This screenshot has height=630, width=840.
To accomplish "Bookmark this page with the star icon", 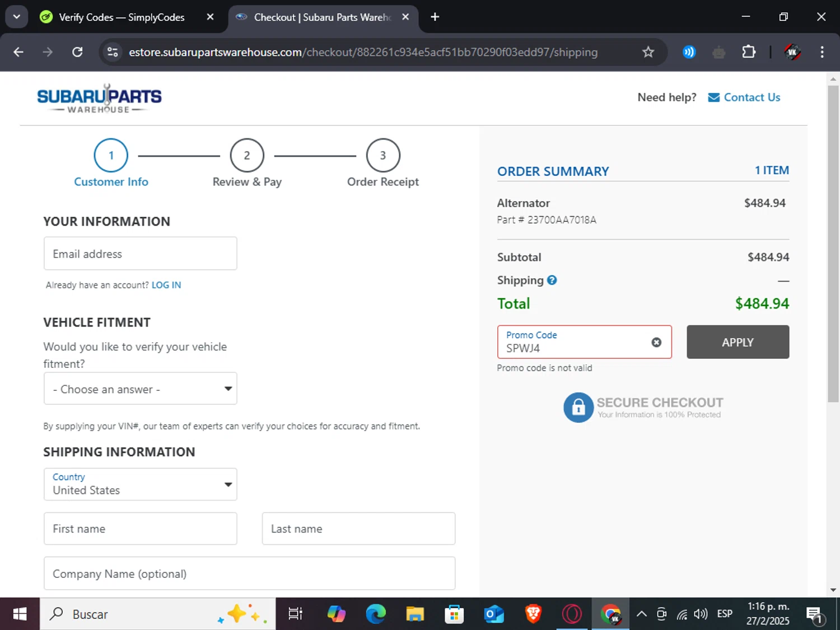I will 648,52.
